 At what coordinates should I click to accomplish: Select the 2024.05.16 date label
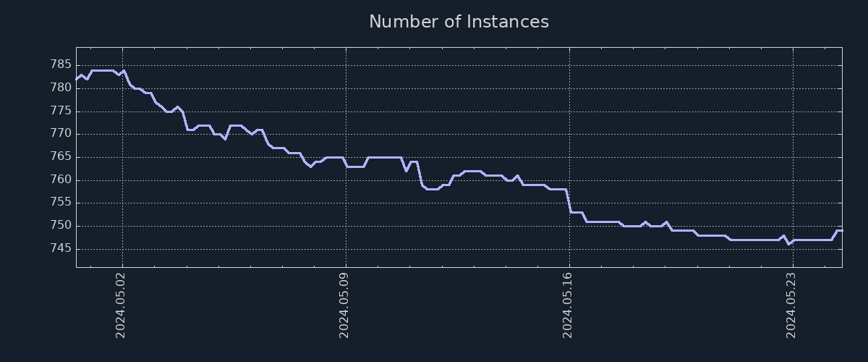(569, 306)
